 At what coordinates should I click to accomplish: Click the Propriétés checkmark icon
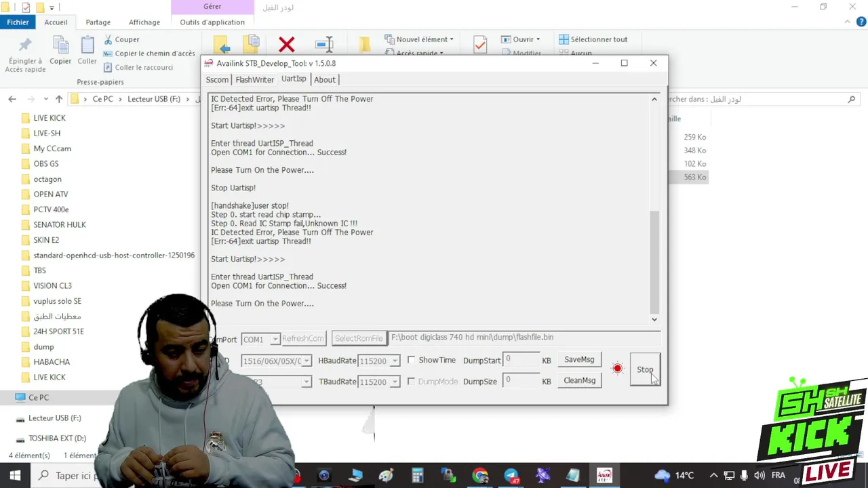(x=480, y=45)
